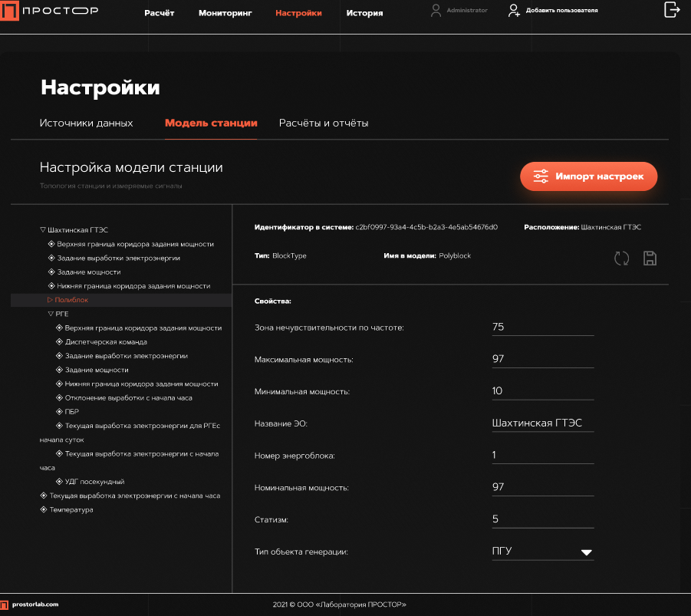Click diamond icon beside Температура
Image resolution: width=691 pixels, height=616 pixels.
(44, 509)
